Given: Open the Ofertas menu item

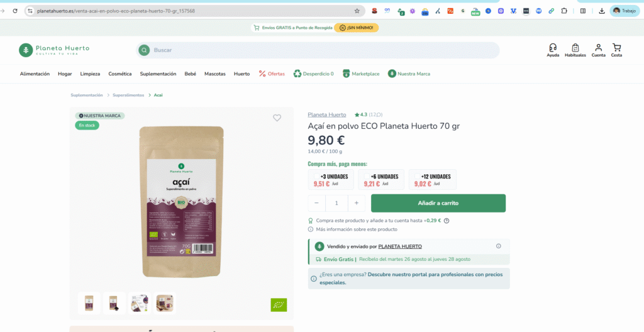Looking at the screenshot, I should (x=272, y=74).
